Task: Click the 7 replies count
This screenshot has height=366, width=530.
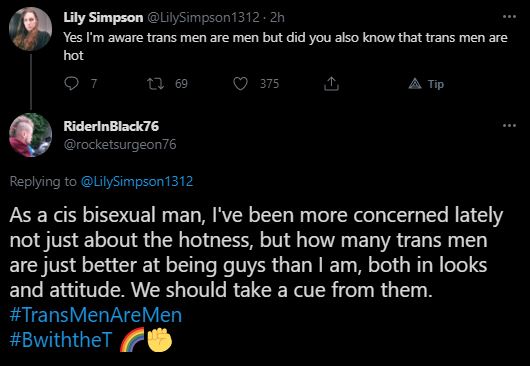Action: click(x=94, y=83)
